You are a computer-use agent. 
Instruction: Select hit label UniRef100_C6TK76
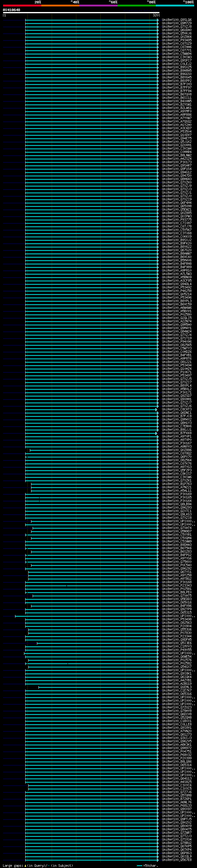177,464
